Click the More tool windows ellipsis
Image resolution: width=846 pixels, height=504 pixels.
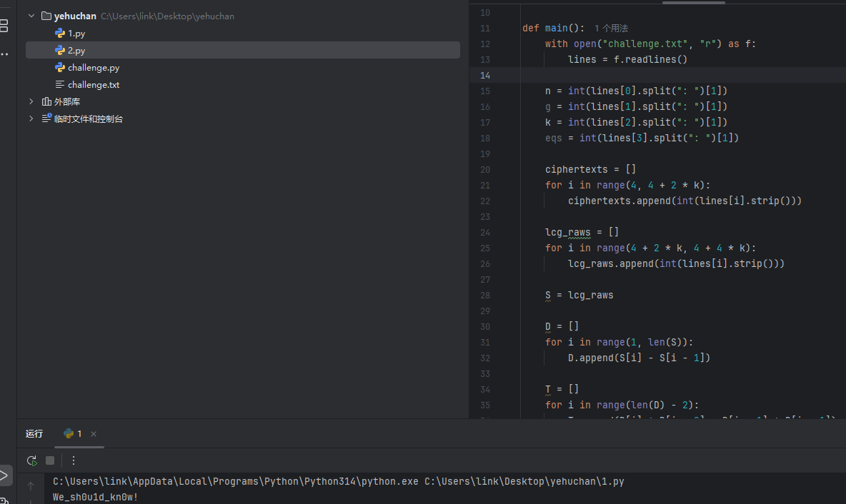click(4, 54)
